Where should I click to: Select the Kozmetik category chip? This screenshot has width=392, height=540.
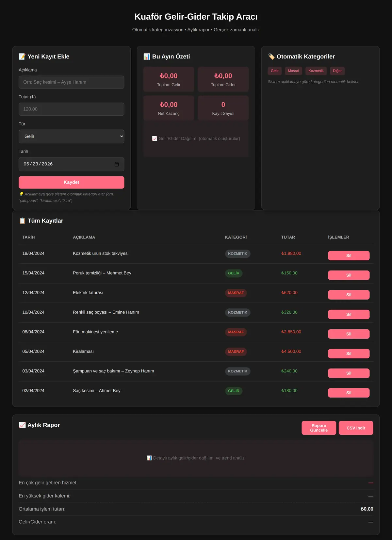point(316,71)
